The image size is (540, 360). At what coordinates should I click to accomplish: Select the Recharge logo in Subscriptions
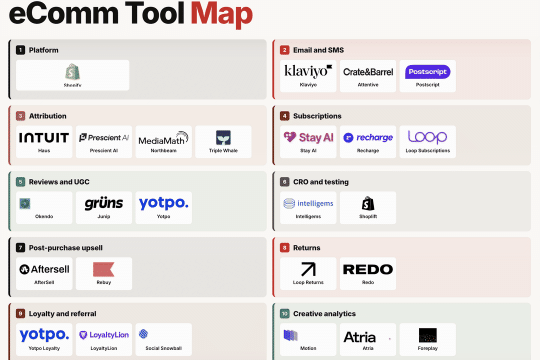(x=368, y=137)
